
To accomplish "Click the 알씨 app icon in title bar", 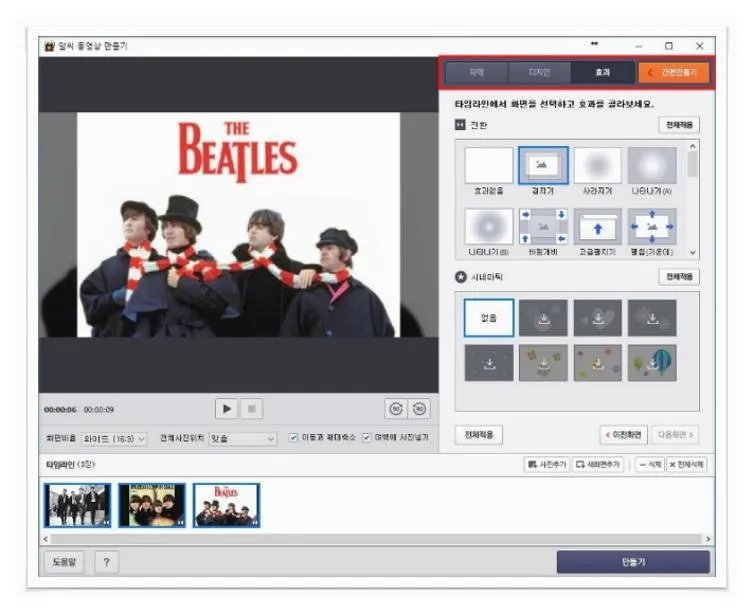I will pos(50,46).
